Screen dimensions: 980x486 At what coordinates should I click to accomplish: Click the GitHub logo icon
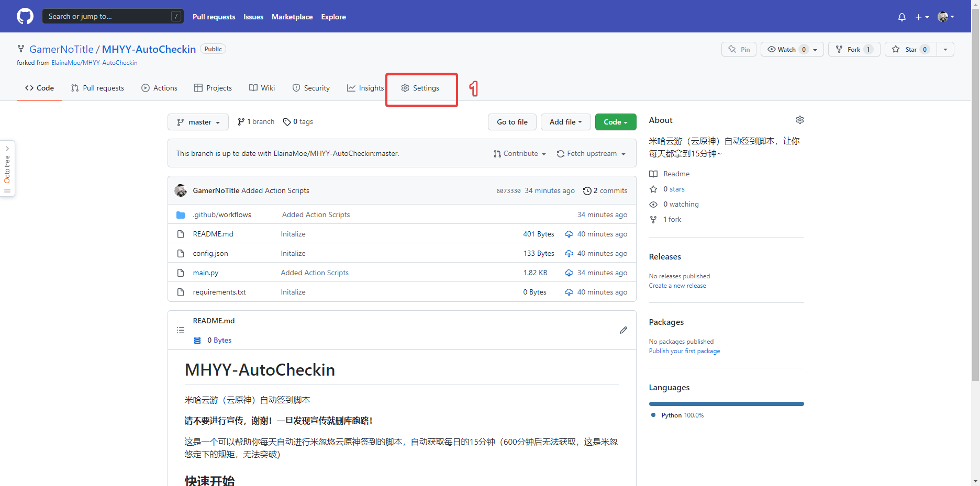(25, 16)
